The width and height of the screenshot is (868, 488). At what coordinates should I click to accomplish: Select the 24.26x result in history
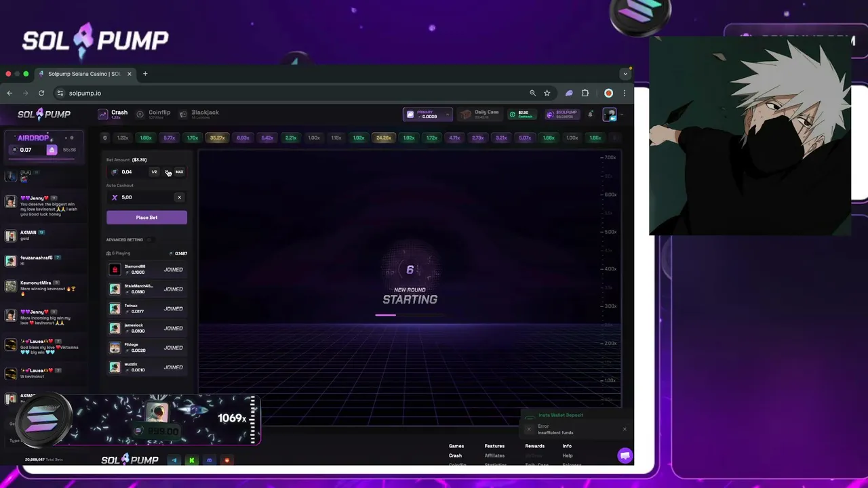coord(384,138)
